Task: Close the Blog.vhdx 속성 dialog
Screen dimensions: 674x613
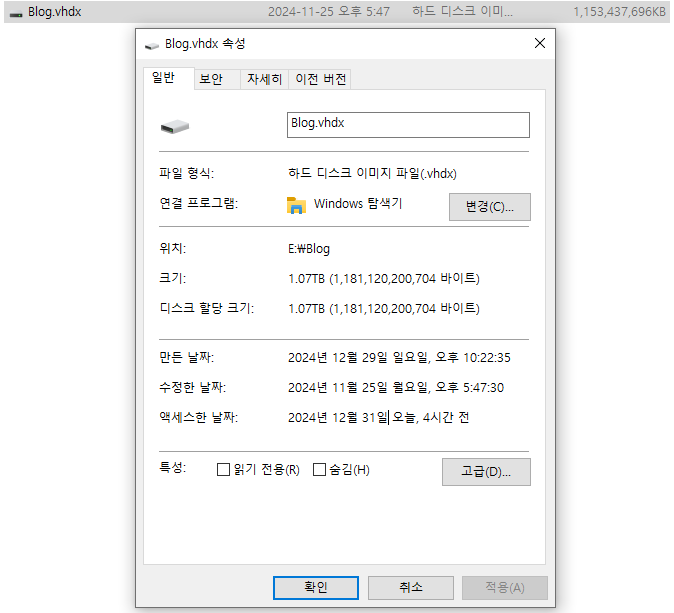Action: click(540, 43)
